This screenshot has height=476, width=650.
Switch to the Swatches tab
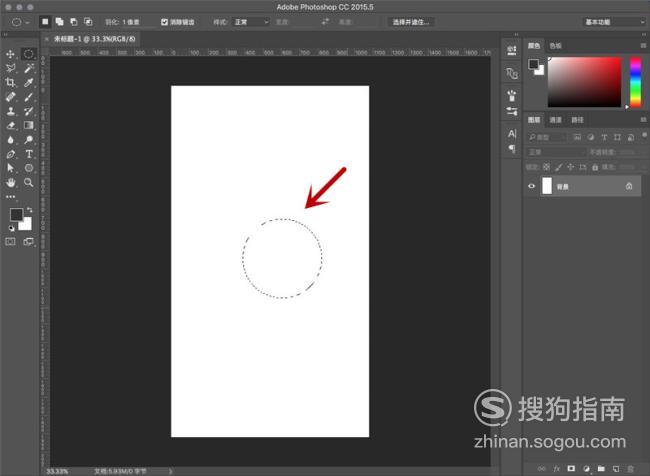[555, 46]
